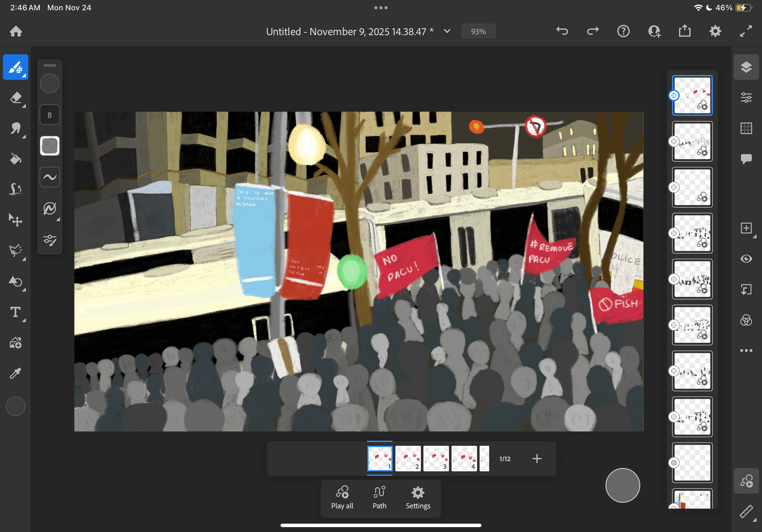Toggle layer visibility eye icon

point(746,259)
